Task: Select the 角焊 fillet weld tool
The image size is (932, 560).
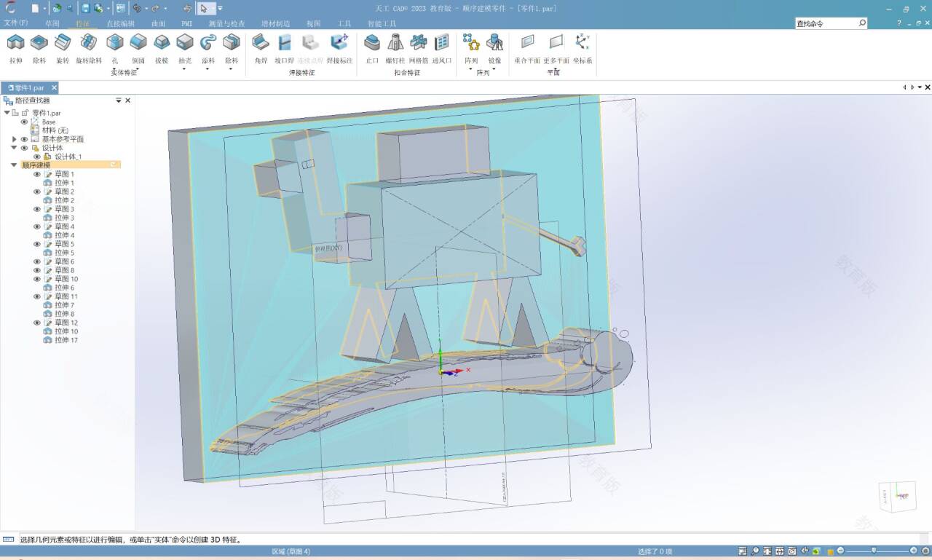Action: [x=261, y=49]
